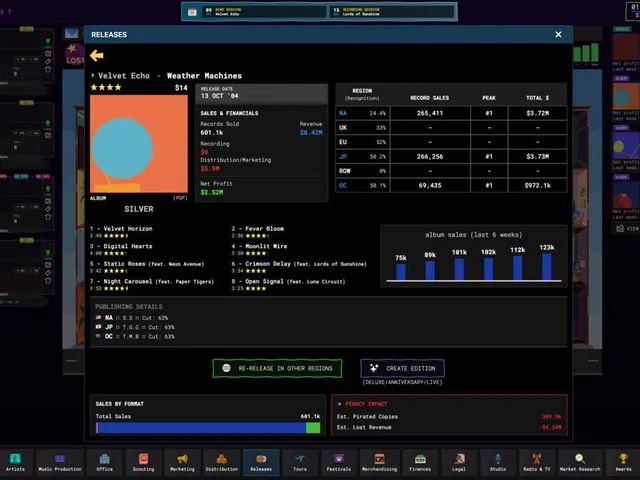Select the UK region row
Screen dimensions: 640x480
[x=451, y=128]
